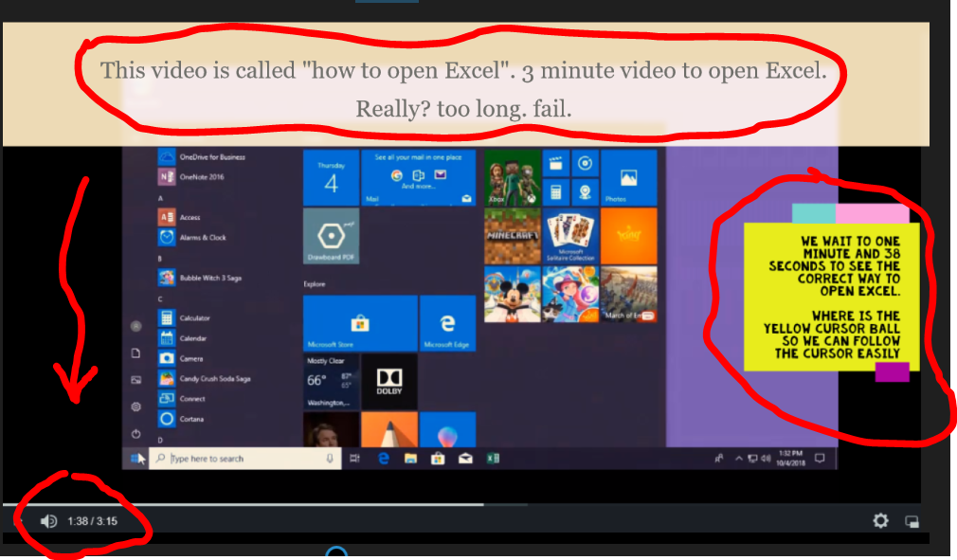957x560 pixels.
Task: Launch Cortana from the app list
Action: (181, 419)
